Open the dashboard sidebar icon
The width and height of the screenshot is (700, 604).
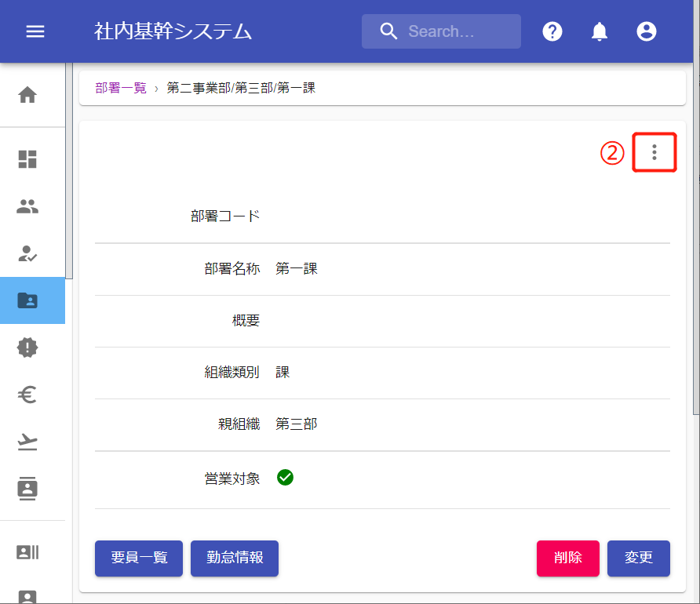(x=27, y=159)
